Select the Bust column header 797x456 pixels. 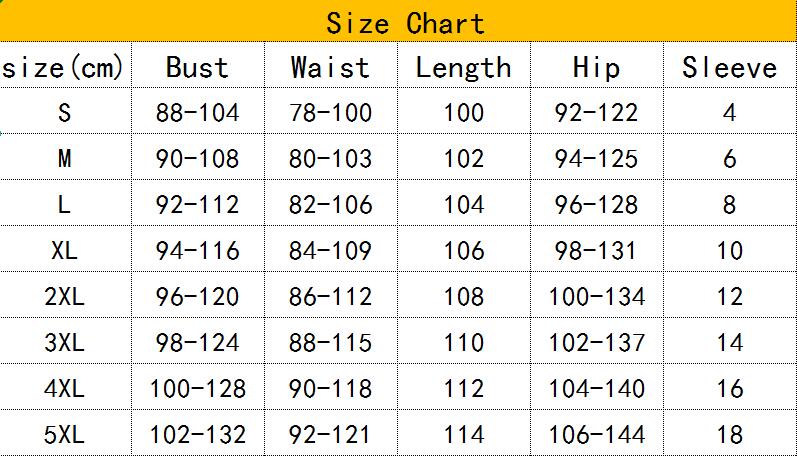click(198, 65)
